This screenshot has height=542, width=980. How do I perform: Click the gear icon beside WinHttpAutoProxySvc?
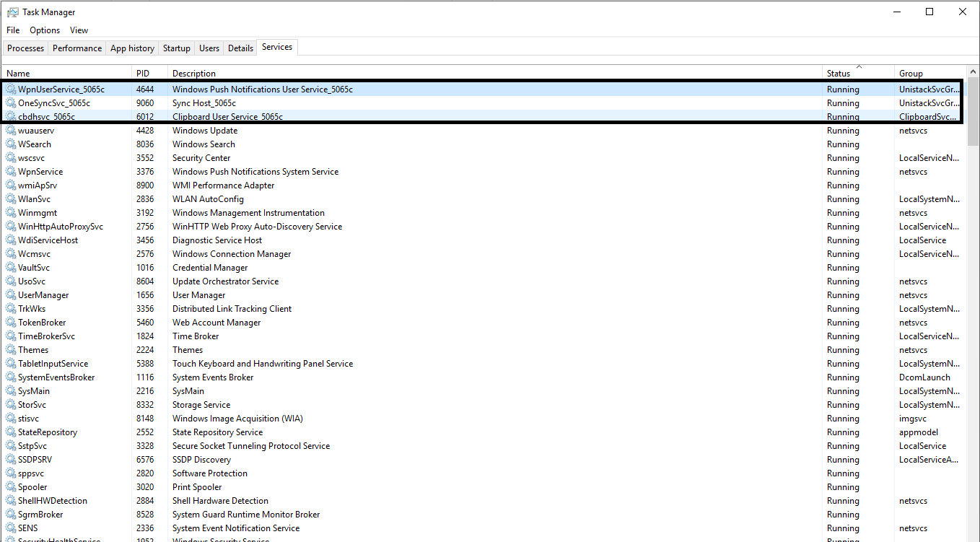[x=11, y=227]
